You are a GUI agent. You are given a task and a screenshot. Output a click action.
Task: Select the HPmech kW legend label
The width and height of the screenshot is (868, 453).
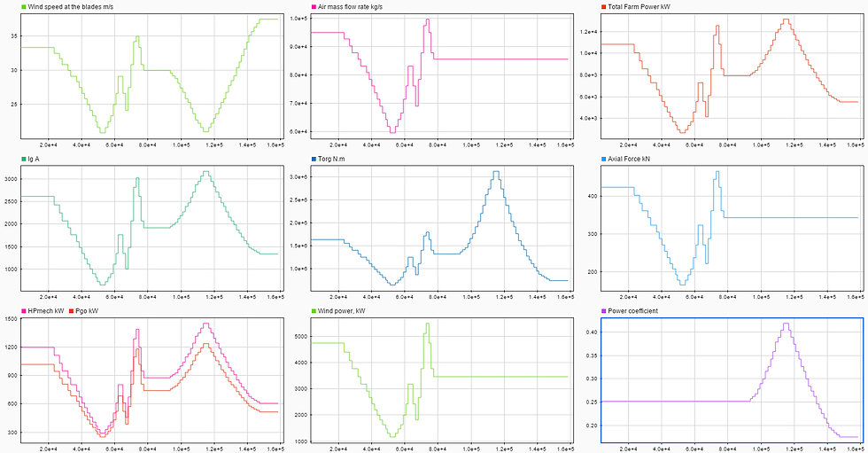[x=46, y=310]
